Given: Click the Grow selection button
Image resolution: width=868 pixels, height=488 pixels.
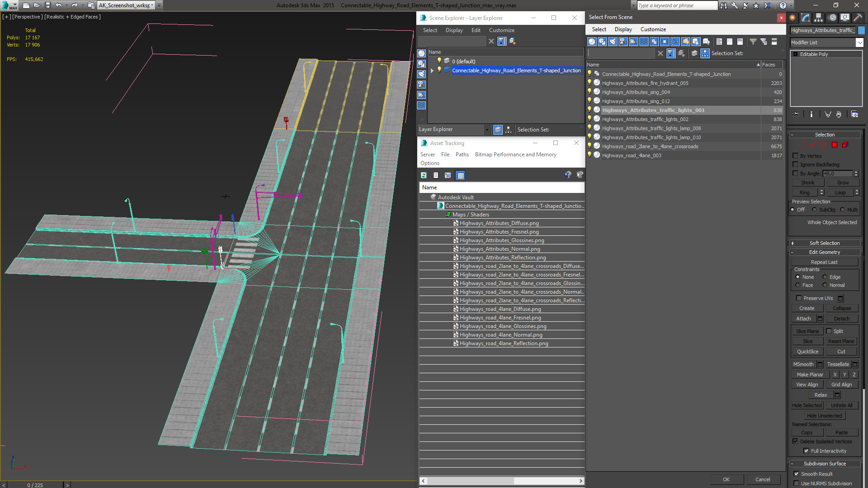Looking at the screenshot, I should 843,183.
